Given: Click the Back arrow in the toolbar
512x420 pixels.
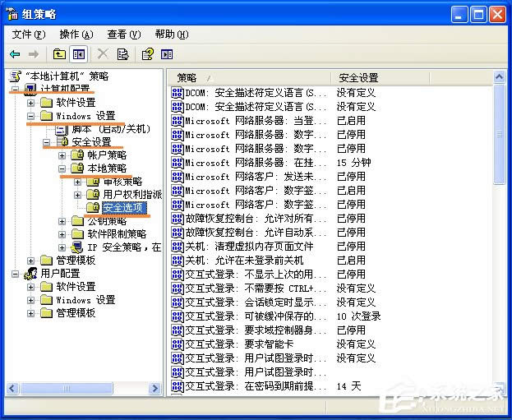Looking at the screenshot, I should click(x=15, y=54).
